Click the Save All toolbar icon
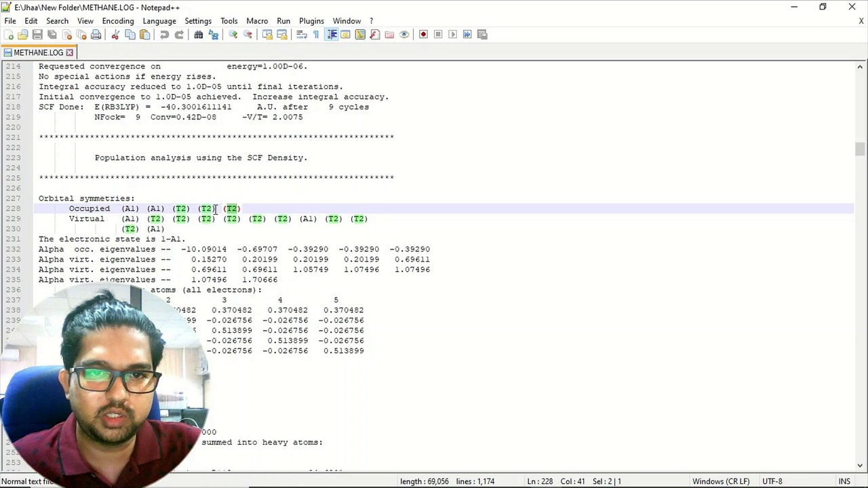This screenshot has width=868, height=488. pyautogui.click(x=52, y=35)
